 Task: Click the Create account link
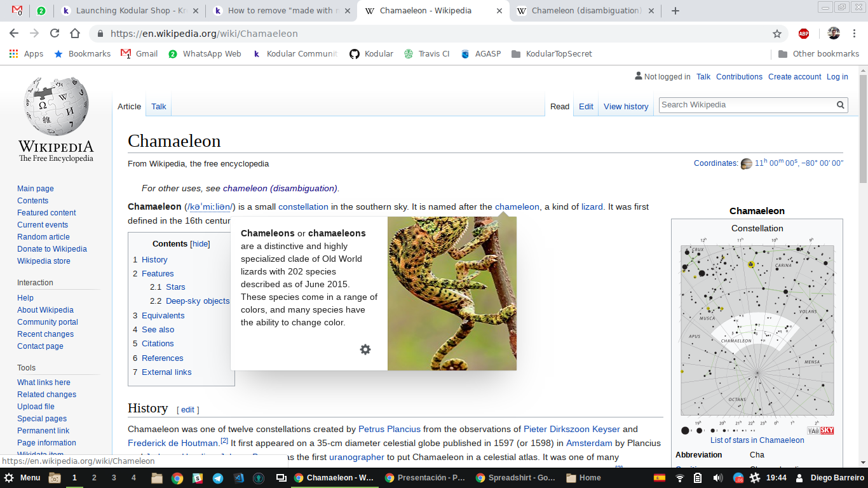[794, 77]
